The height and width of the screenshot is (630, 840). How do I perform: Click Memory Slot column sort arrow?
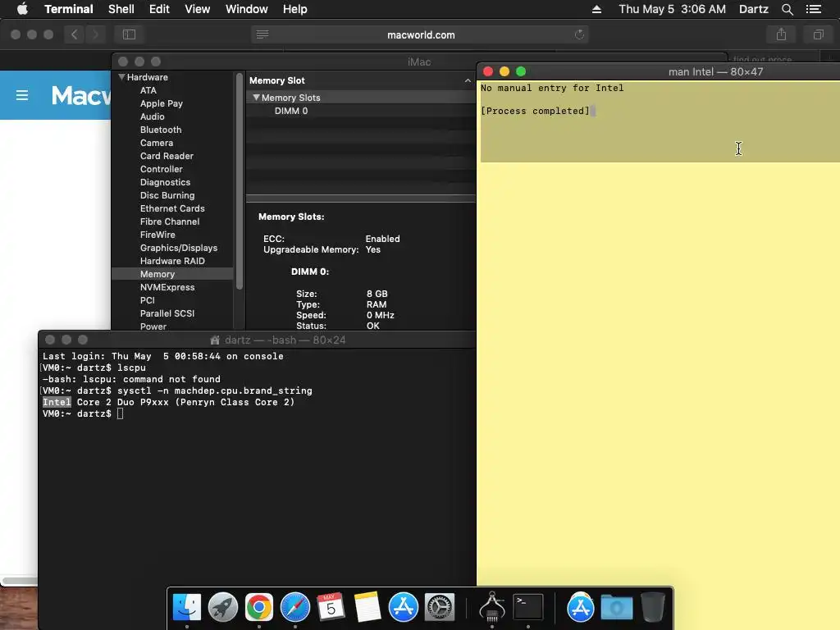point(468,81)
